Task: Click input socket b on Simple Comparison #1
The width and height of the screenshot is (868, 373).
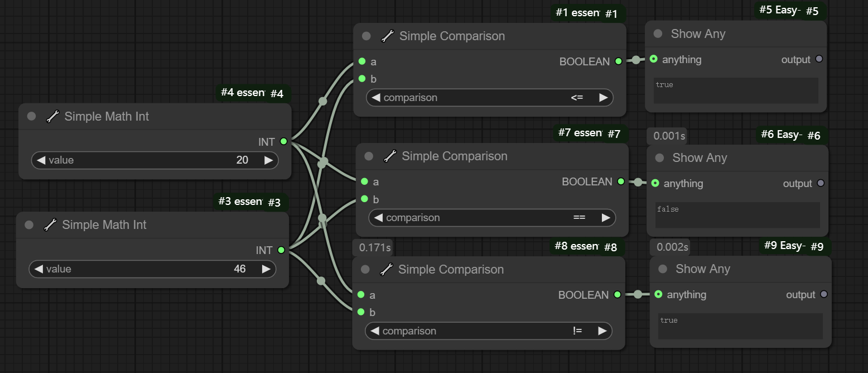Action: coord(363,79)
